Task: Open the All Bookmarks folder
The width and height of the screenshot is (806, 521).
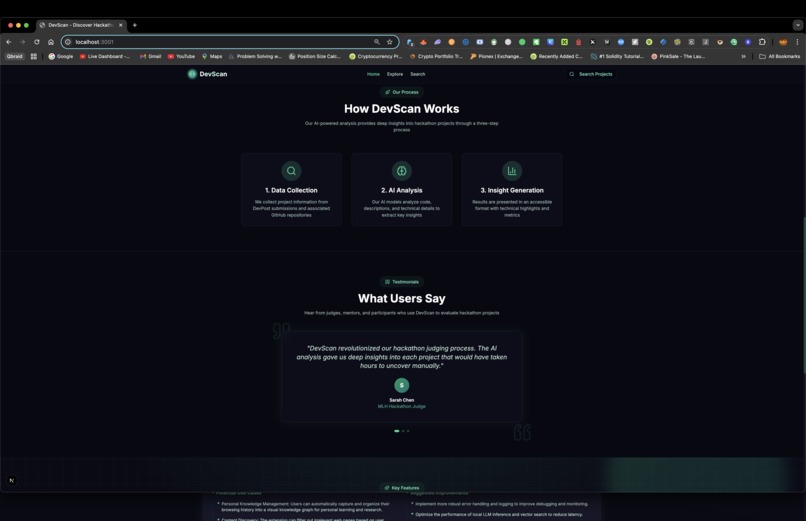Action: (x=779, y=57)
